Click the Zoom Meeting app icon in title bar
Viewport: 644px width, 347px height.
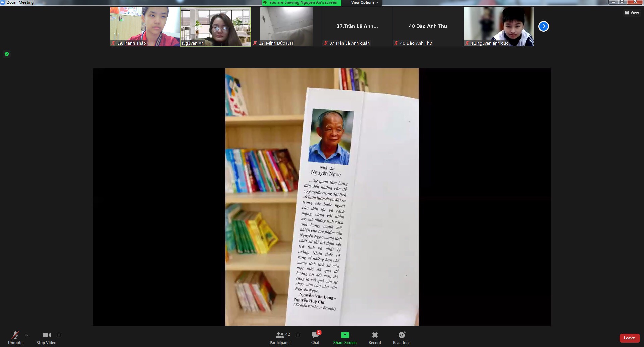point(3,2)
